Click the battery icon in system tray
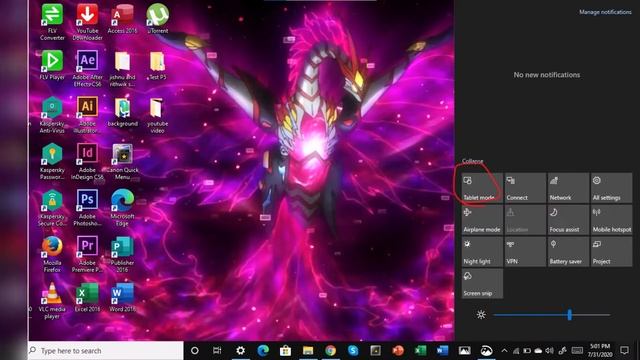Screen dimensions: 640x360 pyautogui.click(x=527, y=351)
